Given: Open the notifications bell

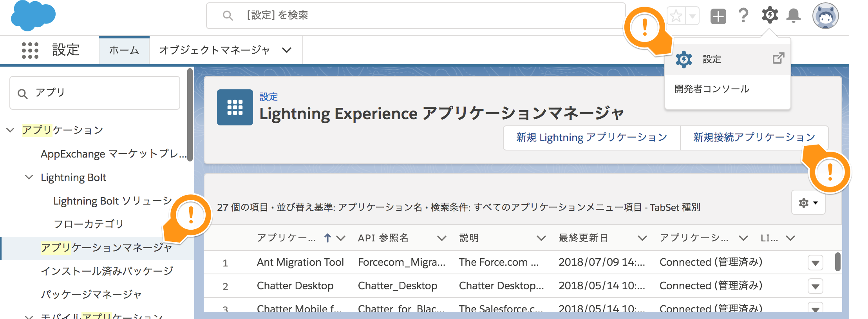Looking at the screenshot, I should 794,16.
